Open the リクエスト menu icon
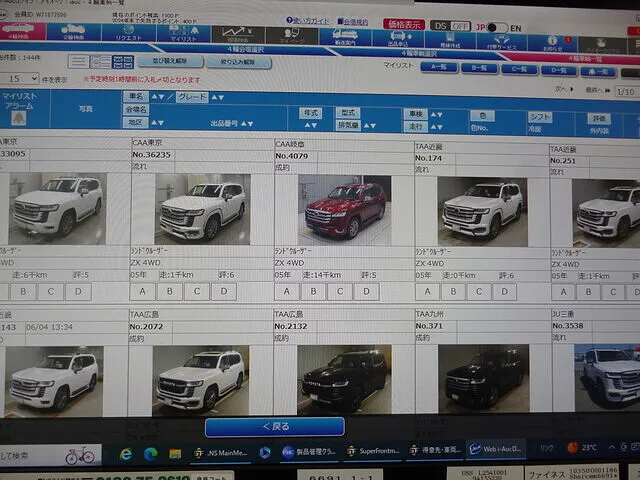This screenshot has height=480, width=640. pos(128,33)
